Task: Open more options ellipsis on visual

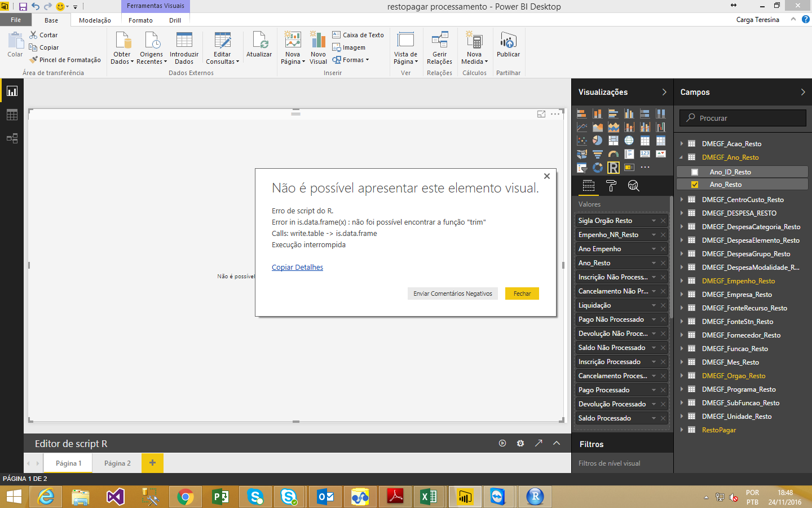Action: (555, 114)
